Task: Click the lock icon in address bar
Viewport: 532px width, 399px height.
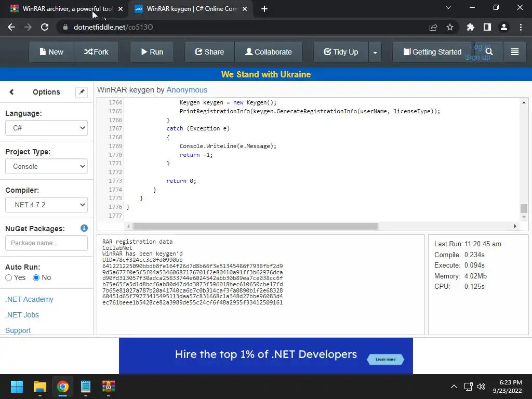Action: click(65, 27)
